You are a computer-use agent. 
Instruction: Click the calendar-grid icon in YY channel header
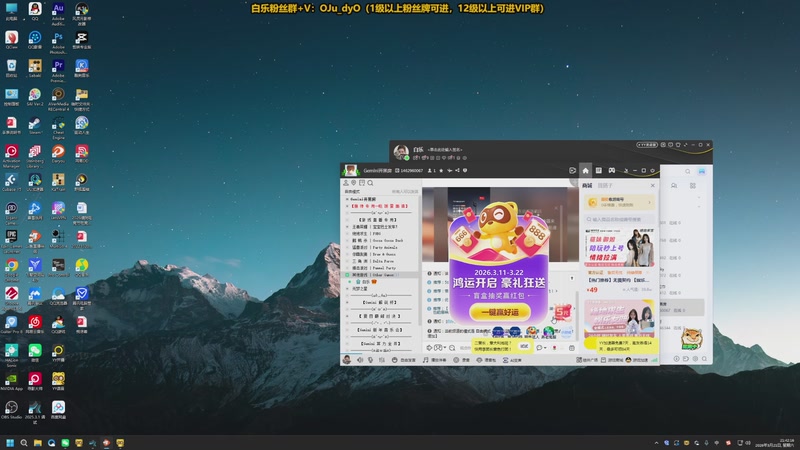(x=598, y=170)
